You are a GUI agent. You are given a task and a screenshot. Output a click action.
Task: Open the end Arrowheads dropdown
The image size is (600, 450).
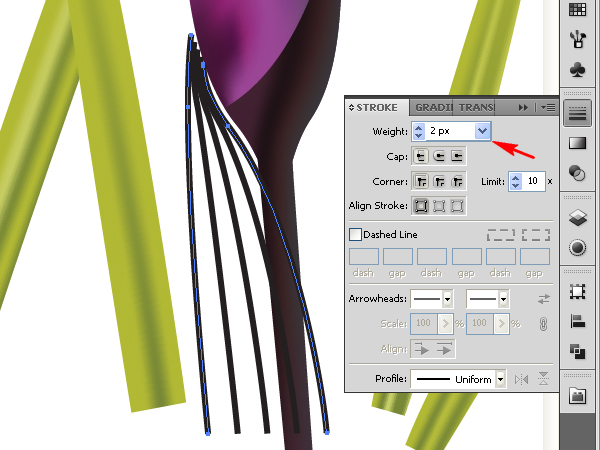pyautogui.click(x=503, y=298)
